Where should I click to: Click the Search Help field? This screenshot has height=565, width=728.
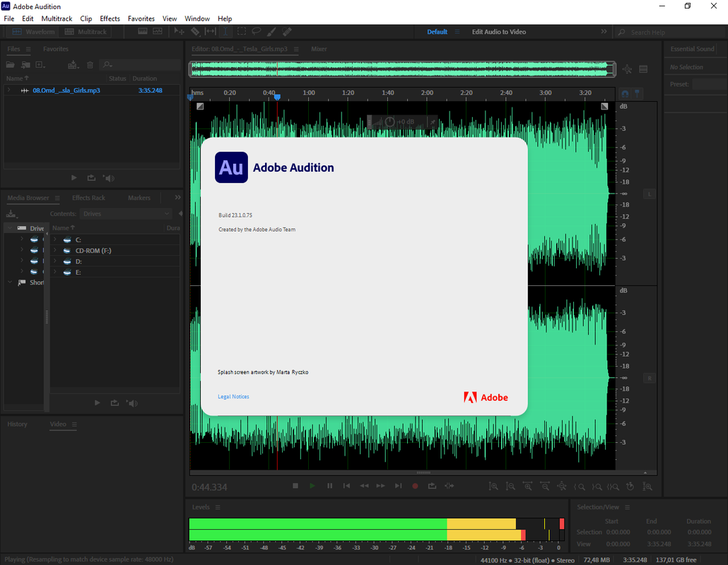coord(671,32)
